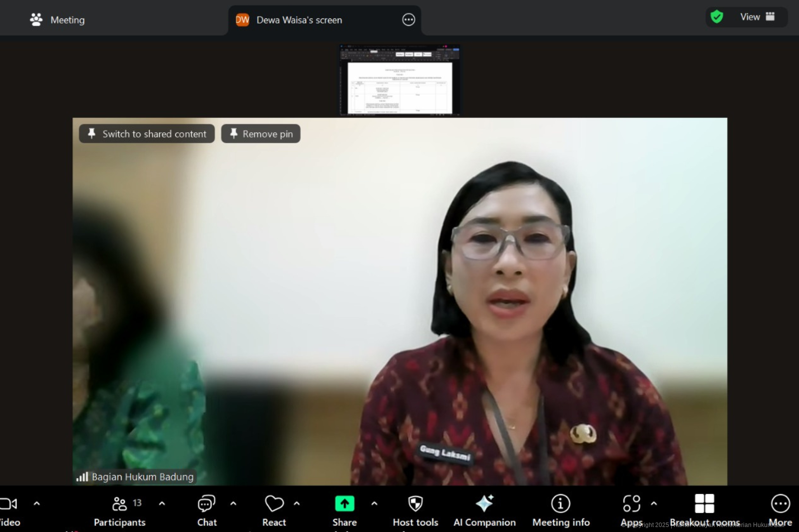Viewport: 799px width, 532px height.
Task: Launch the AI Companion
Action: tap(484, 504)
